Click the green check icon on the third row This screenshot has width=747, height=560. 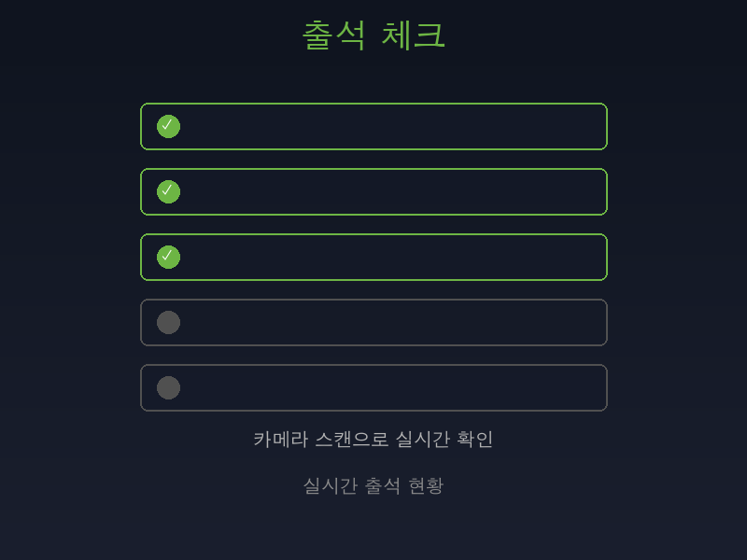click(x=168, y=257)
